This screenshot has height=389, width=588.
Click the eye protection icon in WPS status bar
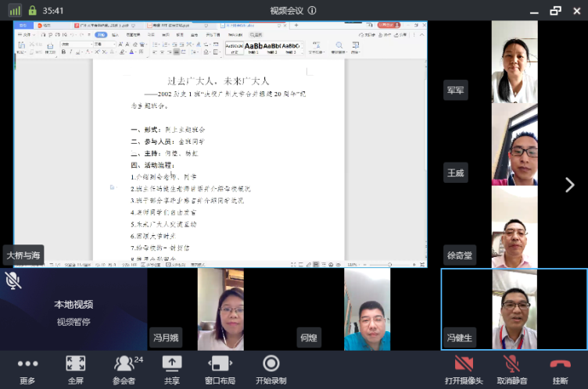click(x=339, y=265)
